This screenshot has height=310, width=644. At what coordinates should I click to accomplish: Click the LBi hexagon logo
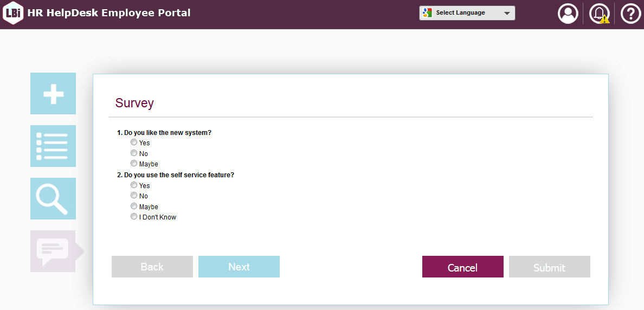click(12, 14)
